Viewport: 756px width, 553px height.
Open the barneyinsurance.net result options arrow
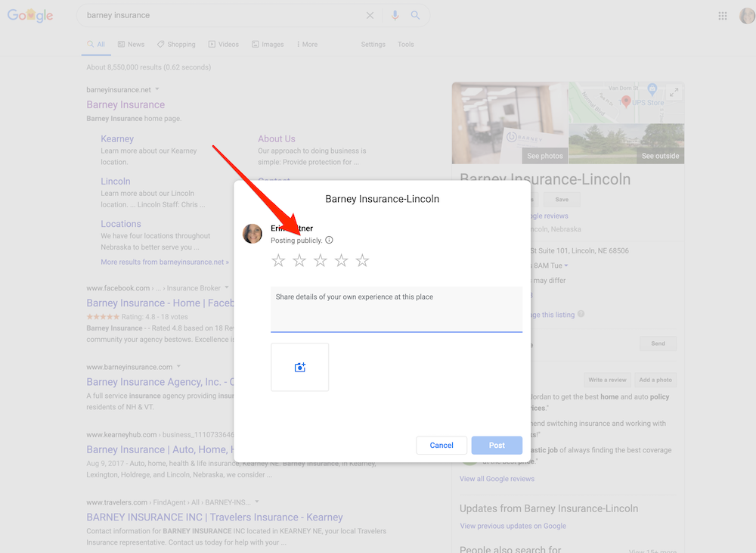coord(157,89)
